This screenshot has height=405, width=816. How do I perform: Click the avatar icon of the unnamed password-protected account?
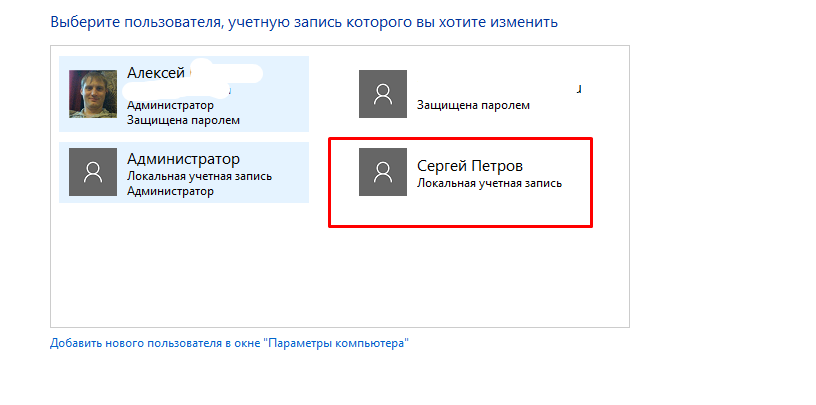pos(383,94)
